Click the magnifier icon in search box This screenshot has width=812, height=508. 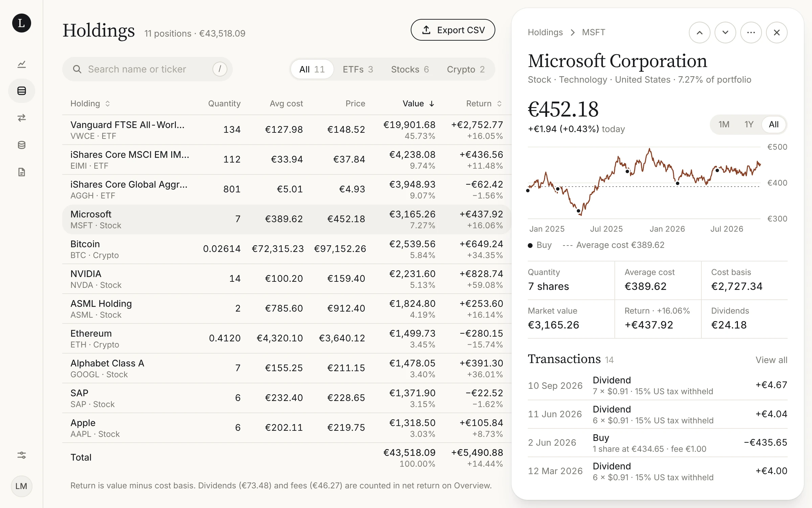(x=77, y=69)
